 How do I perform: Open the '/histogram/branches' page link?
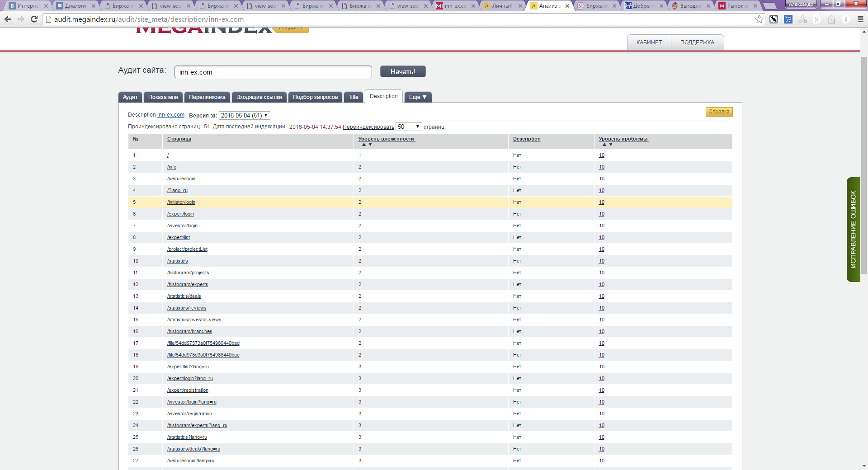pos(190,332)
